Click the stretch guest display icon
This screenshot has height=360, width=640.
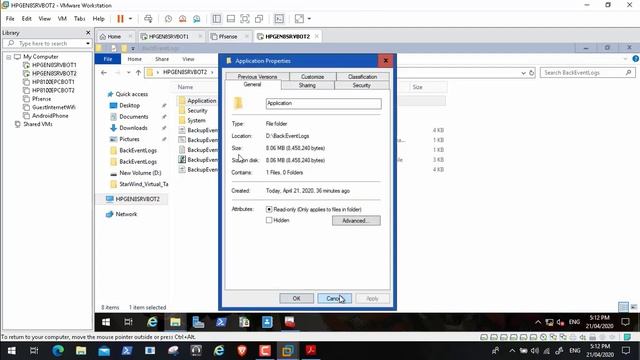[x=299, y=19]
